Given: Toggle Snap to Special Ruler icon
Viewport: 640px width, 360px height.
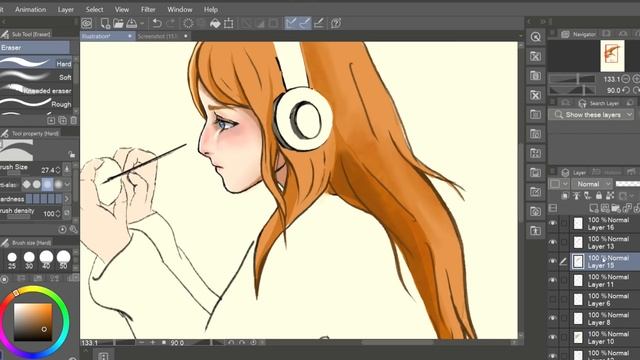Looking at the screenshot, I should pos(304,23).
